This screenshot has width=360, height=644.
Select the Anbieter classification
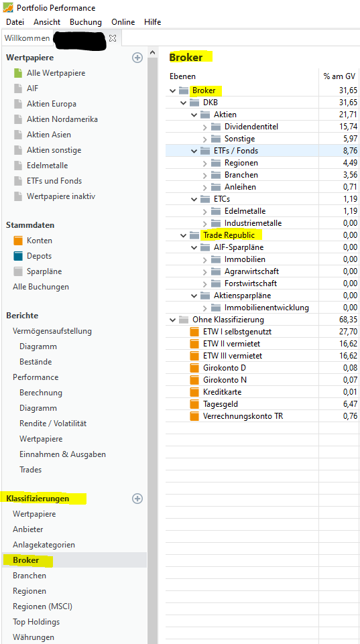tap(28, 529)
